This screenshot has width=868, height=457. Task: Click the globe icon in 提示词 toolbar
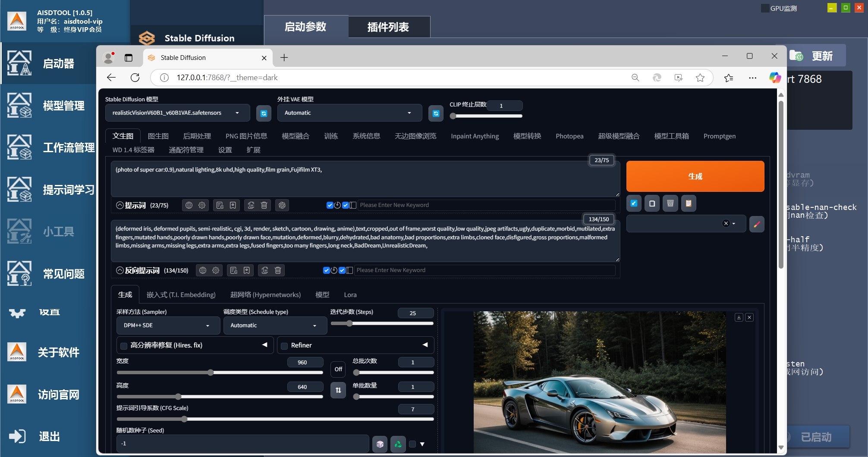tap(189, 205)
